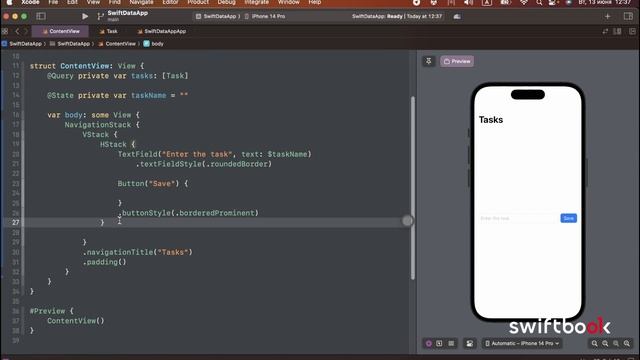Open preview Device Settings icon
The width and height of the screenshot is (640, 360).
click(470, 343)
